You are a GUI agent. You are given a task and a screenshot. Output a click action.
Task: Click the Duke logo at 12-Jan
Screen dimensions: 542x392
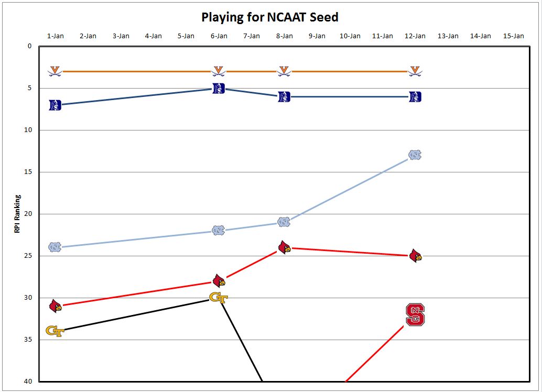(x=415, y=96)
